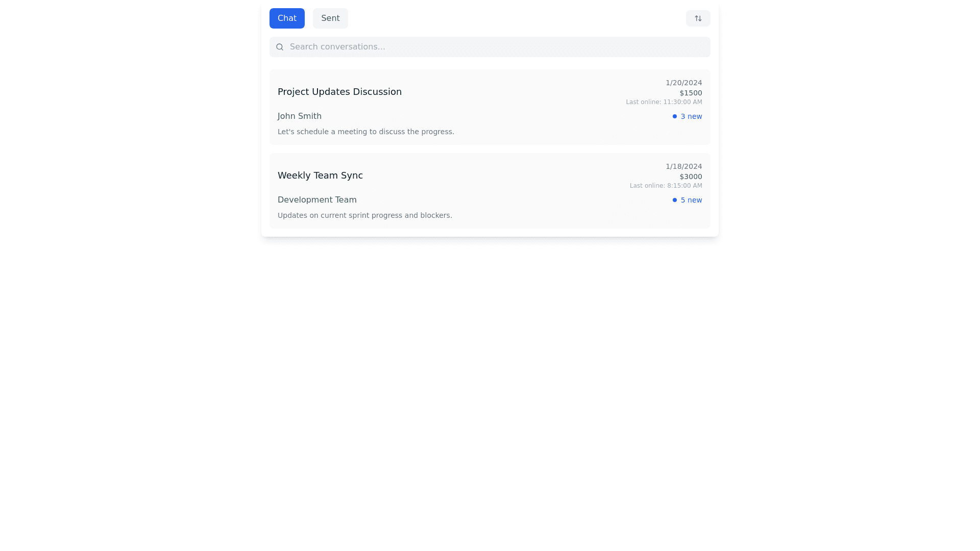Switch to the Chat tab
Image resolution: width=980 pixels, height=551 pixels.
pyautogui.click(x=287, y=18)
